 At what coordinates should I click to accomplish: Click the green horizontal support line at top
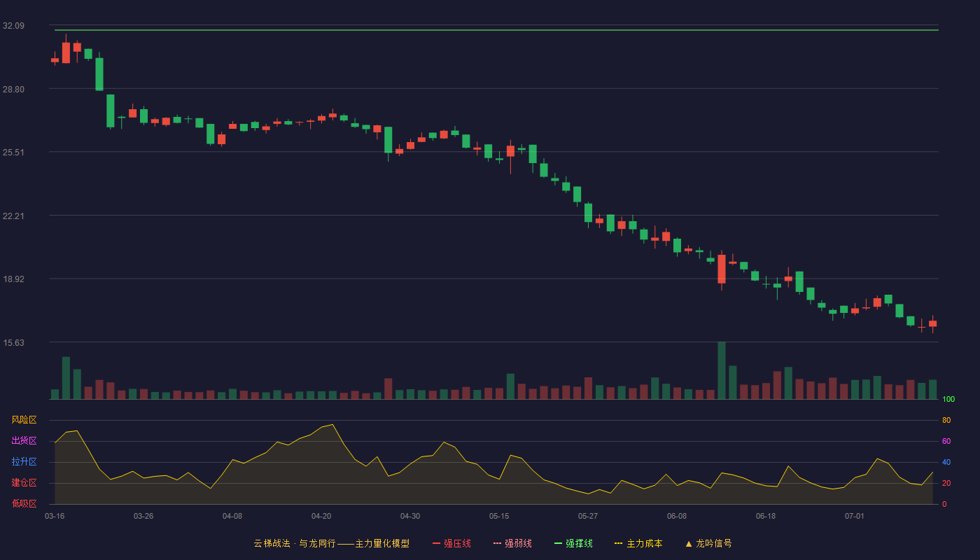tap(496, 30)
